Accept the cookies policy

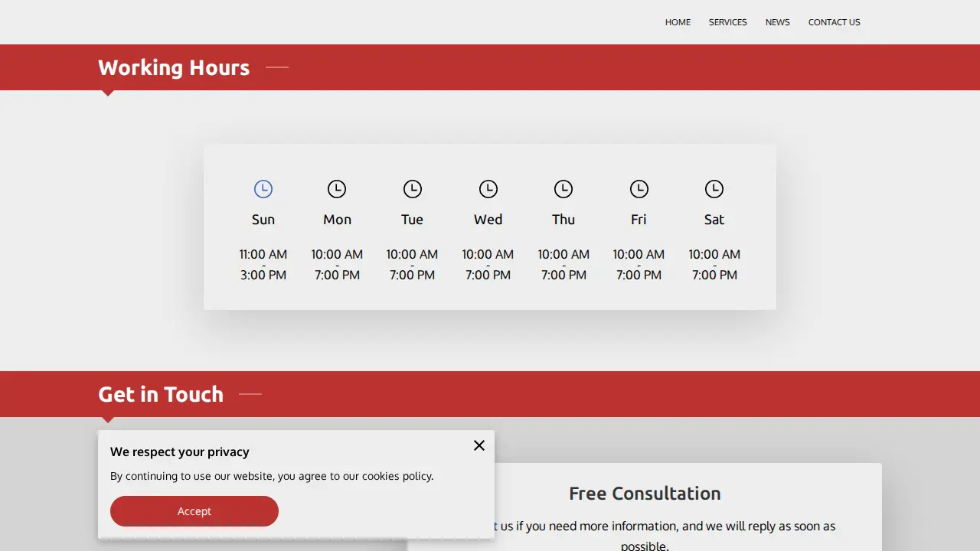click(x=194, y=511)
